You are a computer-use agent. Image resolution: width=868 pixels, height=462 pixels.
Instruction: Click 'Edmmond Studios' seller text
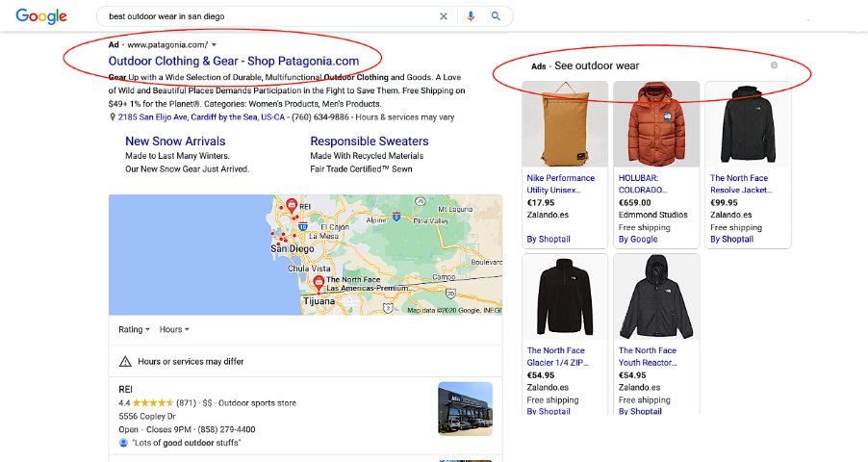(653, 215)
